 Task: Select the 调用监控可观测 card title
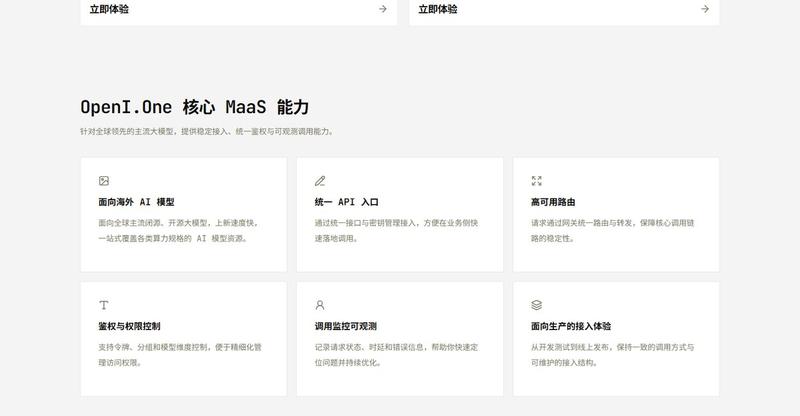tap(345, 326)
